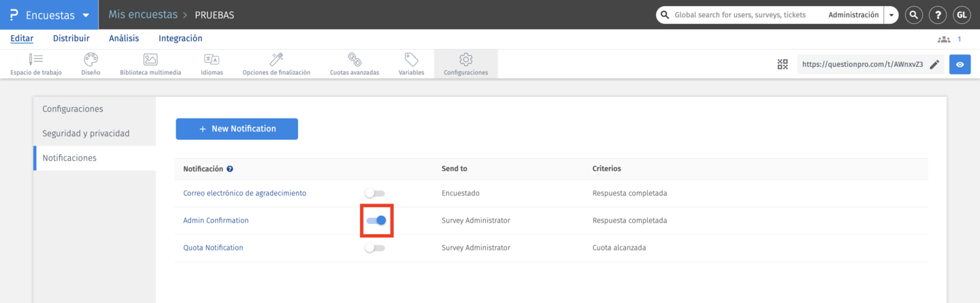Open the Diseño palette icon

tap(91, 60)
